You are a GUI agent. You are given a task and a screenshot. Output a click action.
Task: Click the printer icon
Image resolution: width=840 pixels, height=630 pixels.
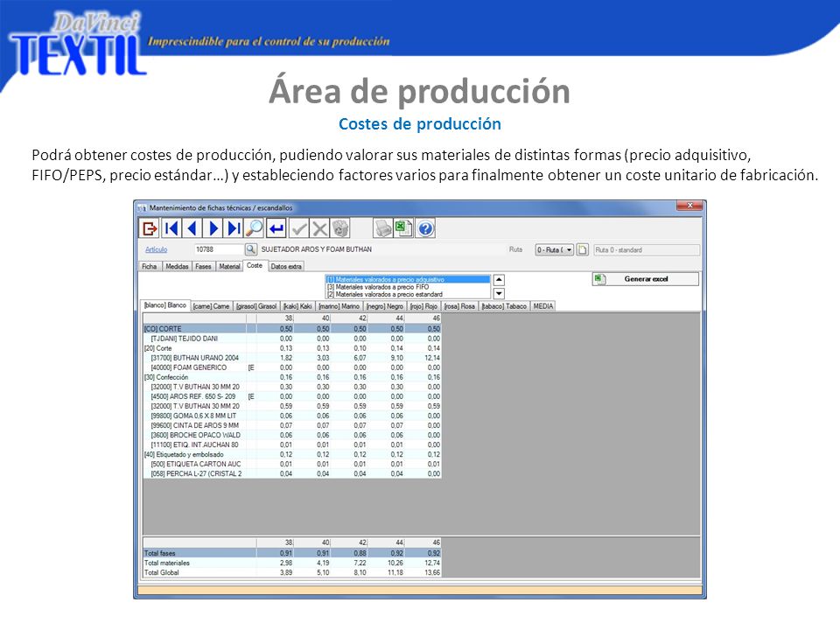pos(383,228)
